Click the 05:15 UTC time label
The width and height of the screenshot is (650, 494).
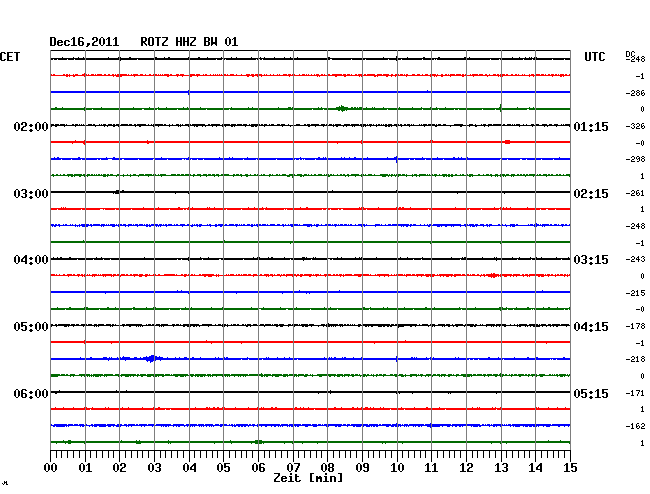click(x=591, y=393)
